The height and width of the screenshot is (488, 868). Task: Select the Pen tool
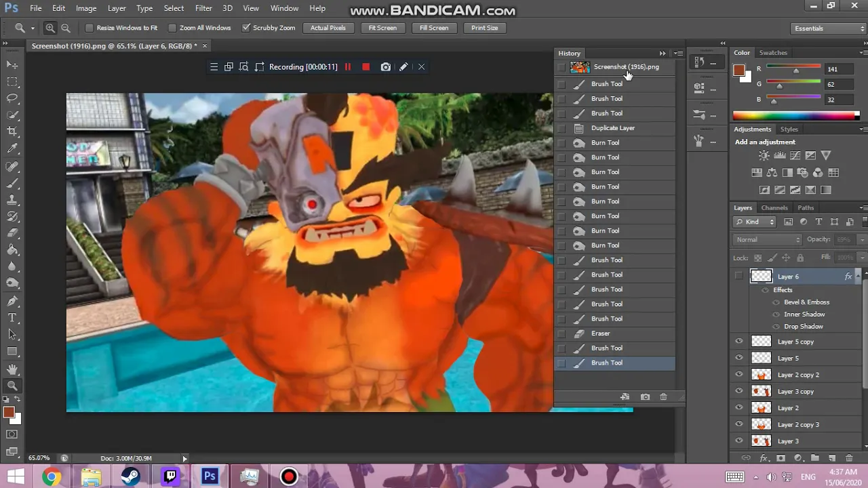[x=12, y=301]
